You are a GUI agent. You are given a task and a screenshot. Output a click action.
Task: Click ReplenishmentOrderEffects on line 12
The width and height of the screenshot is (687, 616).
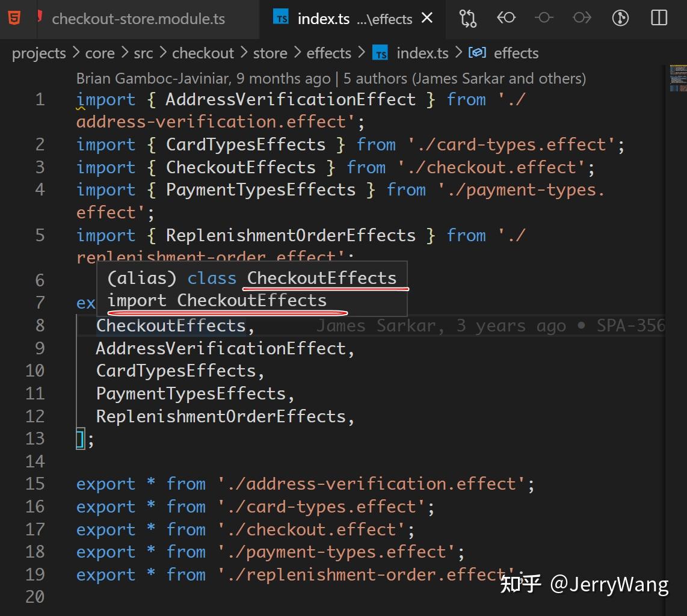(221, 417)
